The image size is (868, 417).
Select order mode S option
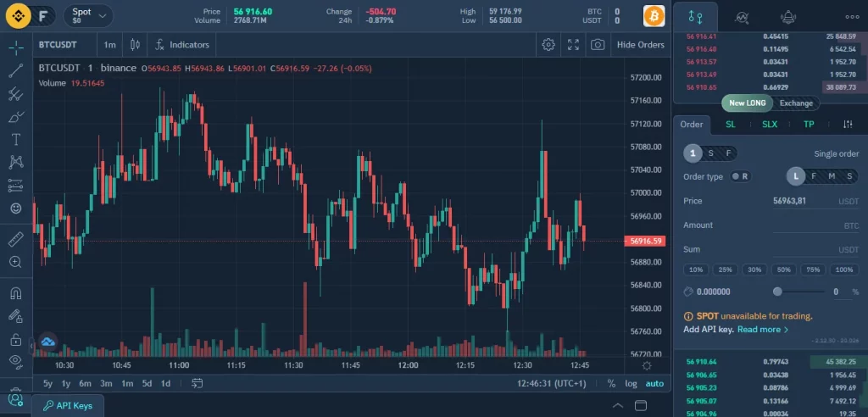(x=711, y=153)
